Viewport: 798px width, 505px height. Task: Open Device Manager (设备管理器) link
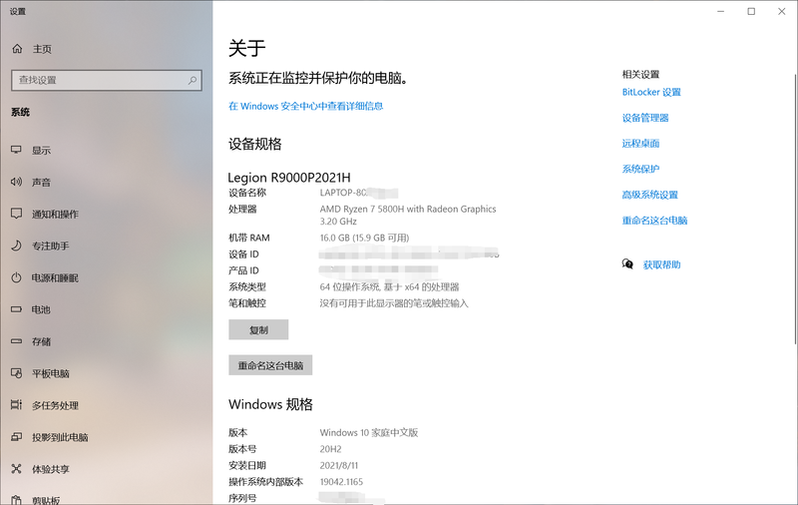pyautogui.click(x=645, y=118)
